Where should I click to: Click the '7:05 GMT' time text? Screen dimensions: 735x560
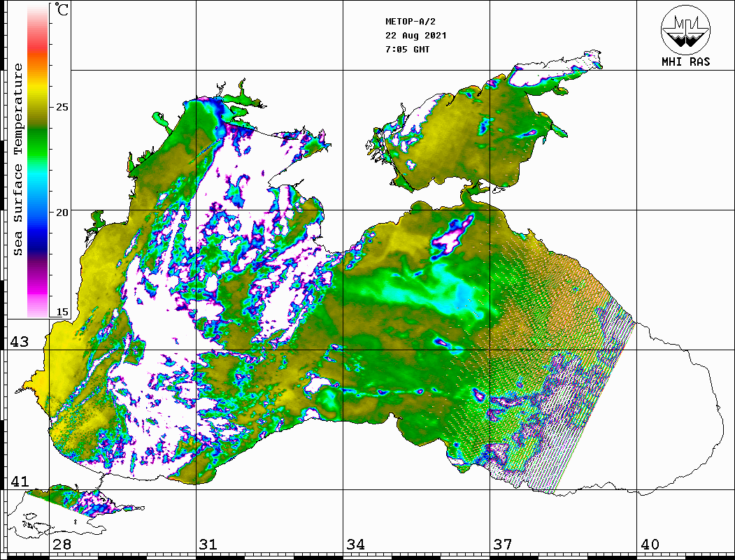click(407, 49)
